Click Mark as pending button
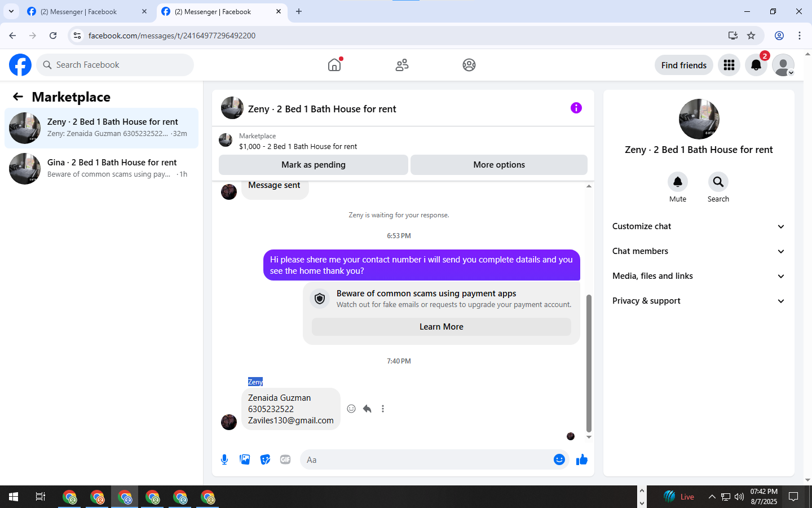 314,165
